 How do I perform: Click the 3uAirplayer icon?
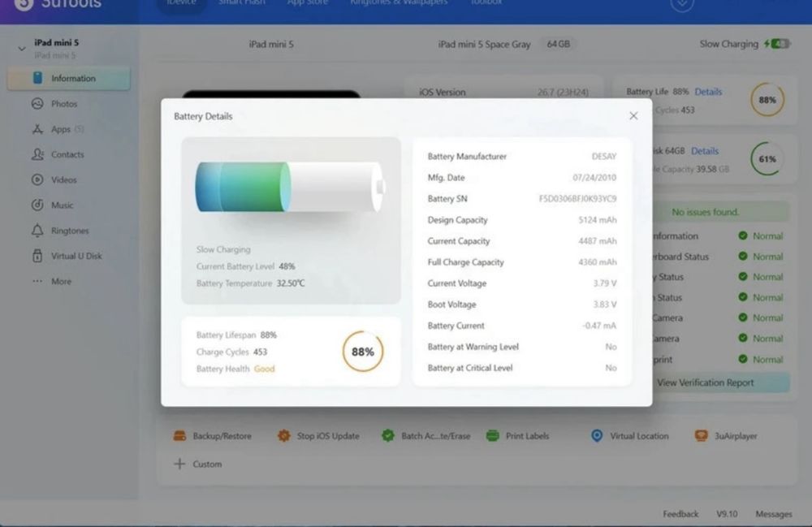click(x=702, y=436)
